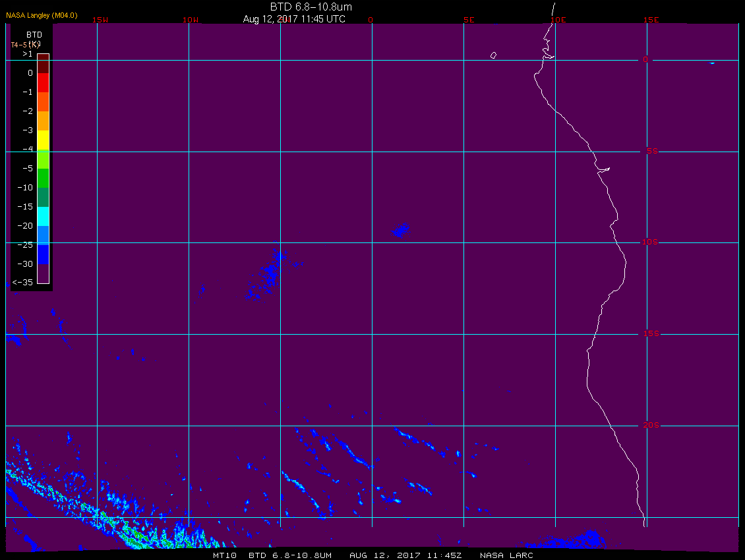745x560 pixels.
Task: Click the 'NASA Langley (M04.0)' label
Action: (x=42, y=15)
